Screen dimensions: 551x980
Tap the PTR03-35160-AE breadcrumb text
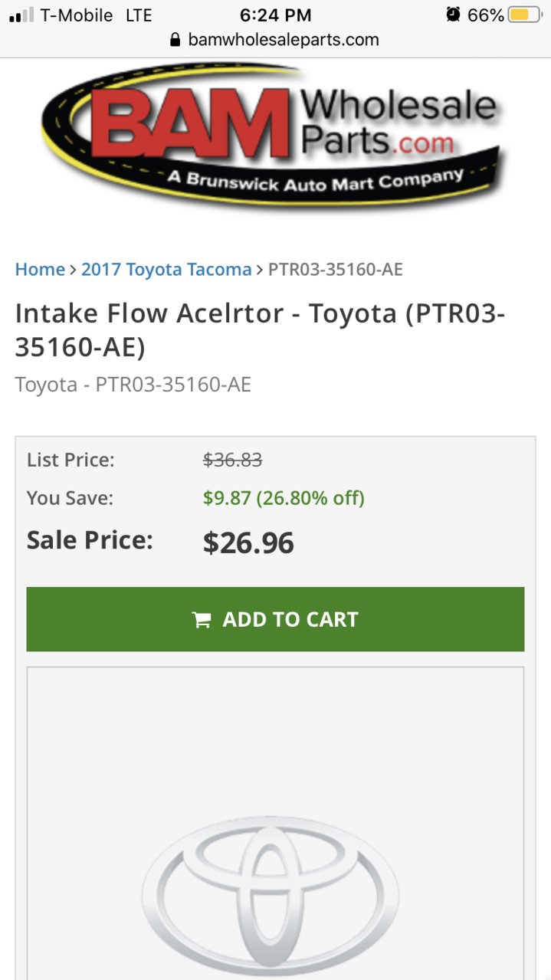tap(336, 270)
